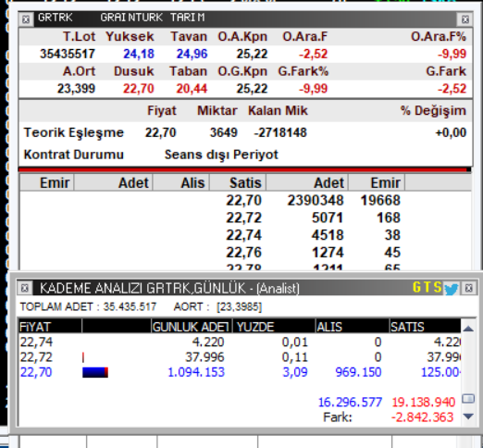Click the T.Lot value 35435517
This screenshot has height=448, width=483.
tap(68, 54)
